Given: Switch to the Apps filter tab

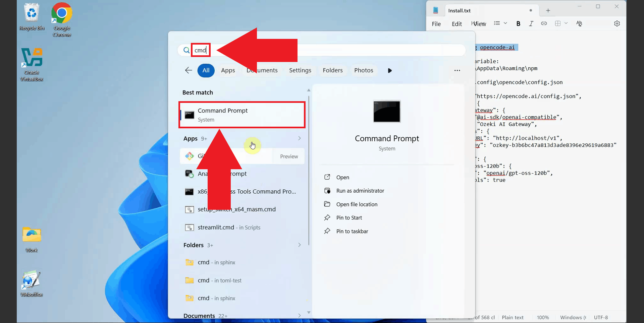Looking at the screenshot, I should (228, 70).
